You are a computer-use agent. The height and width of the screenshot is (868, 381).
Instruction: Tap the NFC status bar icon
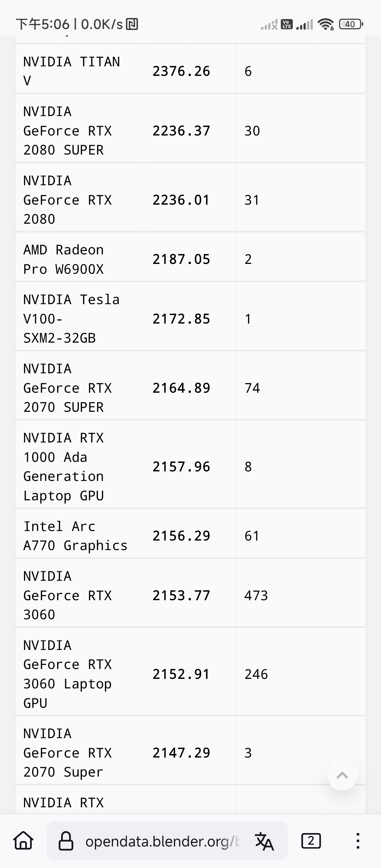(x=132, y=24)
